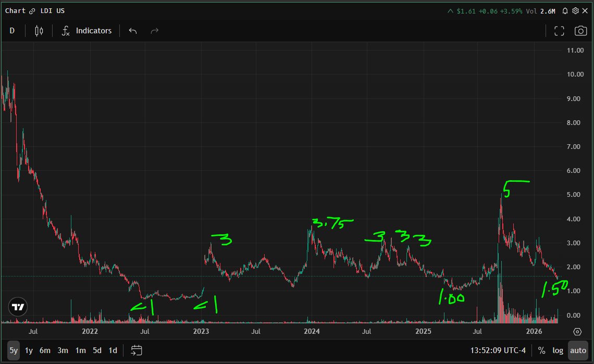Toggle log scale mode
The image size is (594, 364).
click(558, 350)
